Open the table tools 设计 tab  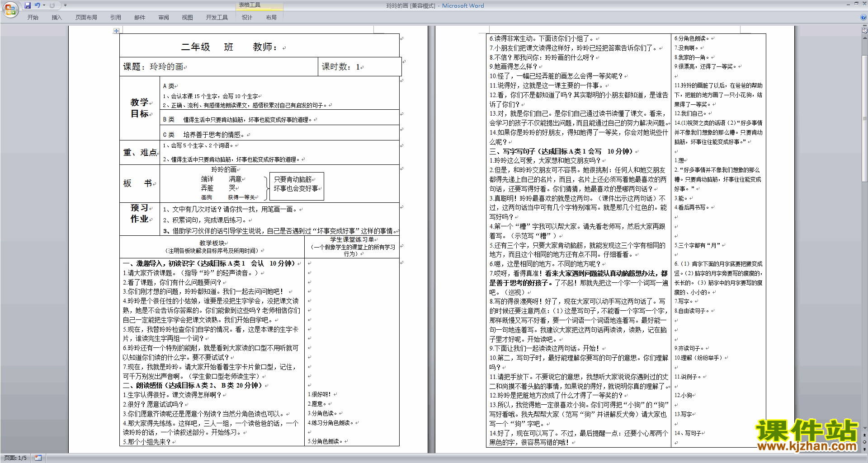(x=247, y=18)
